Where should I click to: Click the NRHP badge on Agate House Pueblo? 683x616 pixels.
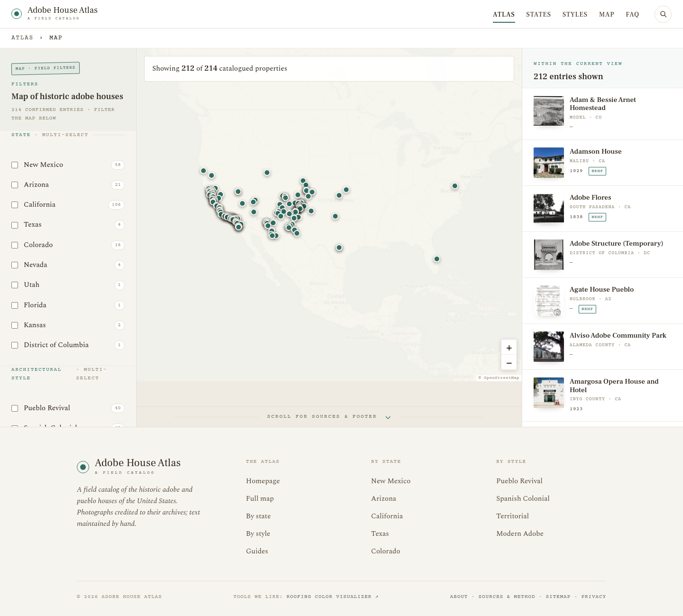point(587,309)
